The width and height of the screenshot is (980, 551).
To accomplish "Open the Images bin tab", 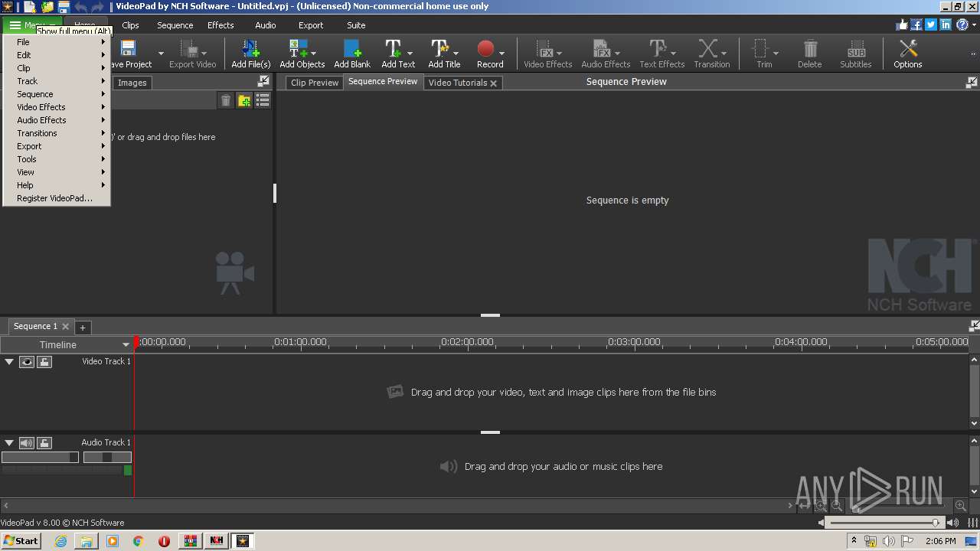I will (x=132, y=83).
